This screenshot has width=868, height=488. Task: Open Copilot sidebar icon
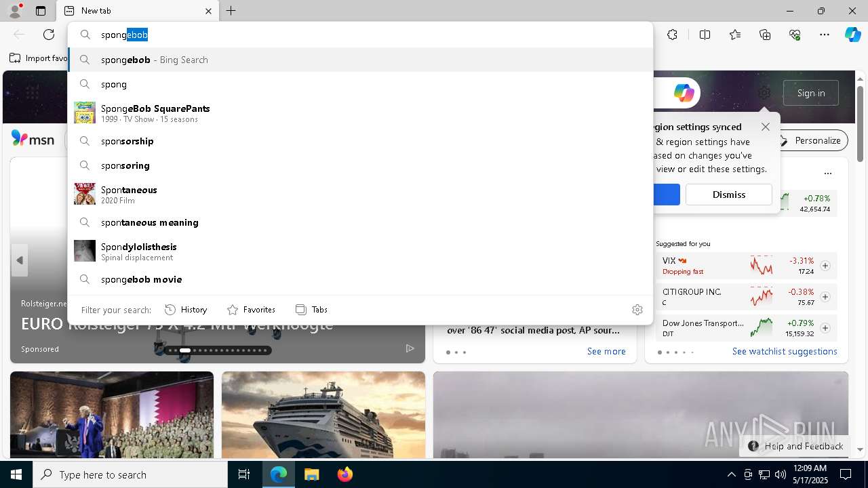coord(852,35)
